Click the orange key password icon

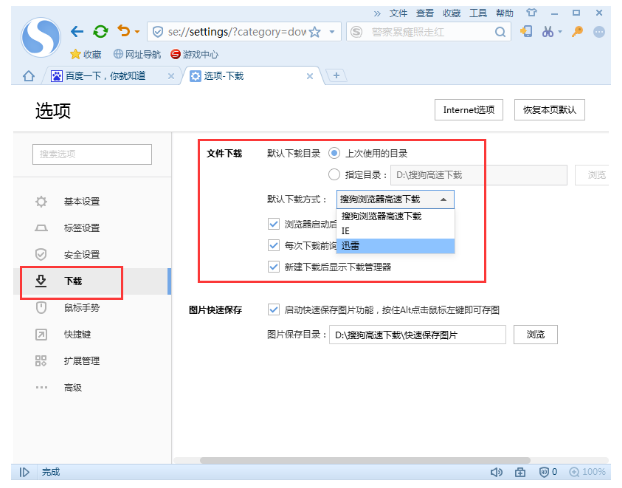(x=578, y=31)
